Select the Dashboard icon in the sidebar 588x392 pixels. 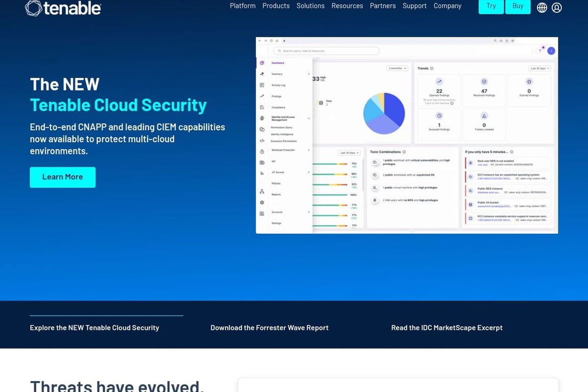coord(262,63)
